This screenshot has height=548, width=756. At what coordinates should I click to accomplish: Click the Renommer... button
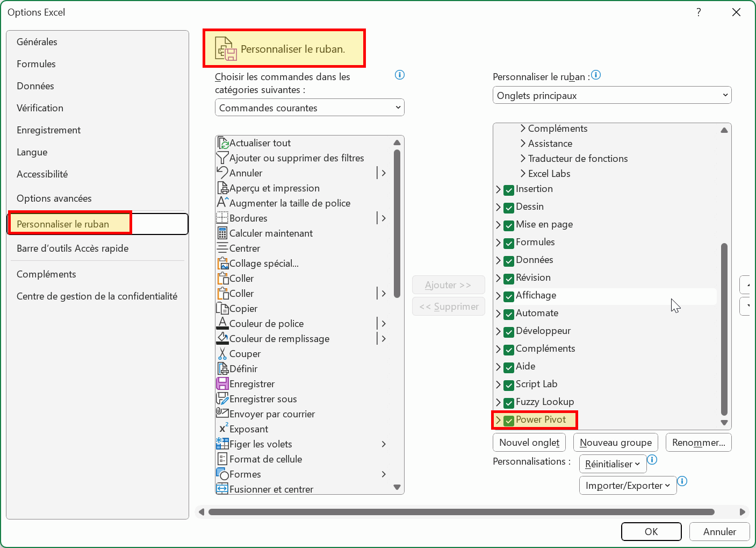pyautogui.click(x=699, y=443)
